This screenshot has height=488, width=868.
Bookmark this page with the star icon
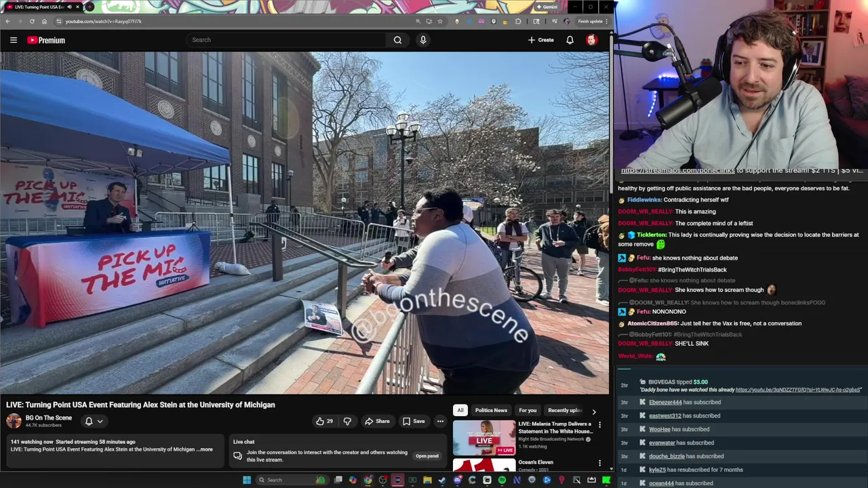click(440, 21)
